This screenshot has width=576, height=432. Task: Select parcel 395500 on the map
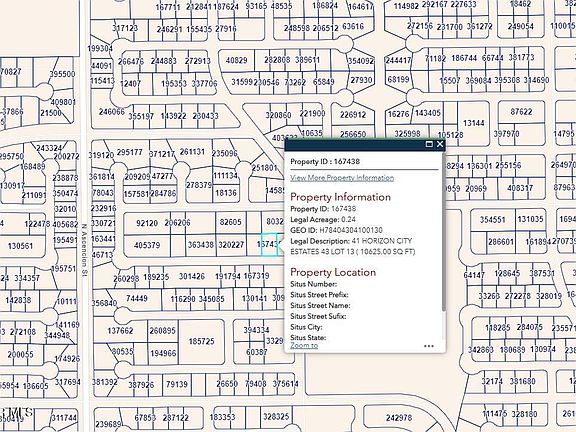pos(62,74)
